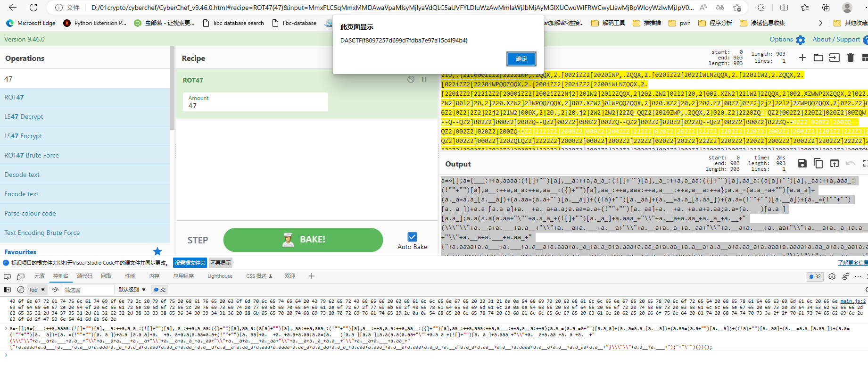Screen dimensions: 868x367
Task: Disable the ROT47 operation in recipe
Action: [x=411, y=79]
